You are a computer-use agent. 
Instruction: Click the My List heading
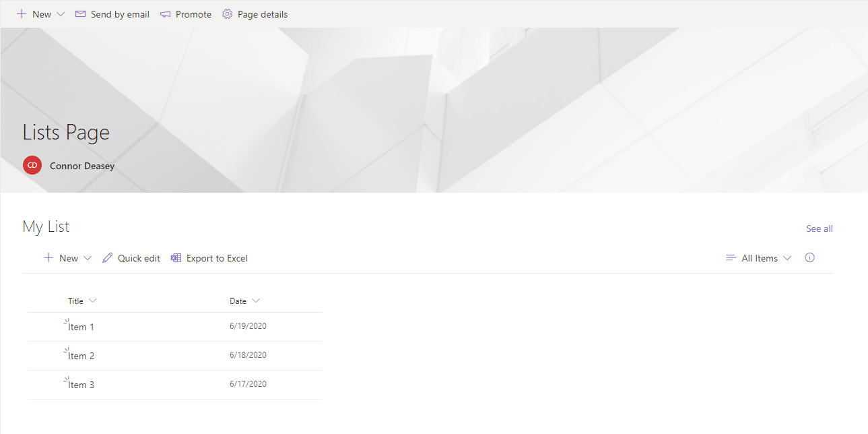(x=46, y=226)
